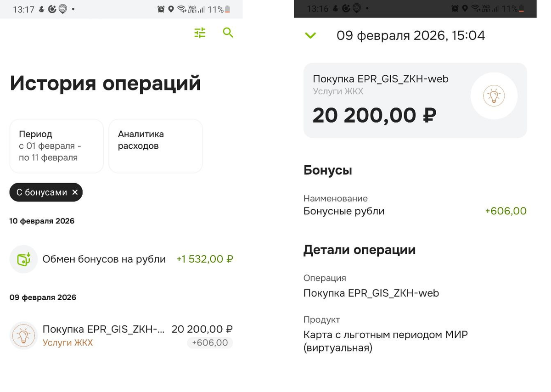This screenshot has width=551, height=392.
Task: Open the search icon
Action: [x=228, y=33]
